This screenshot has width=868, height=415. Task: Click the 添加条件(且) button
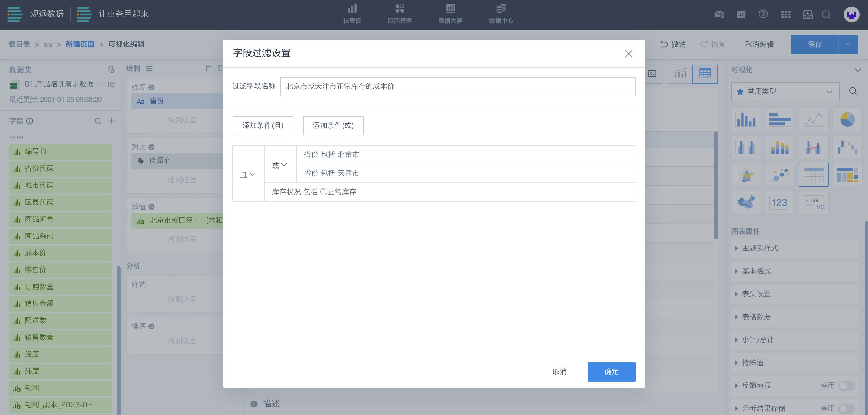pyautogui.click(x=263, y=126)
